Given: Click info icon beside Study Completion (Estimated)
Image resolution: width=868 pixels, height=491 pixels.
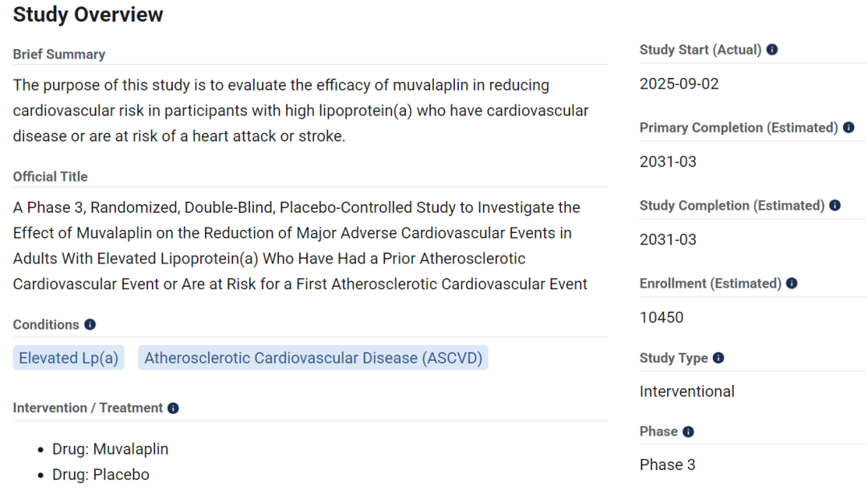Looking at the screenshot, I should coord(835,206).
